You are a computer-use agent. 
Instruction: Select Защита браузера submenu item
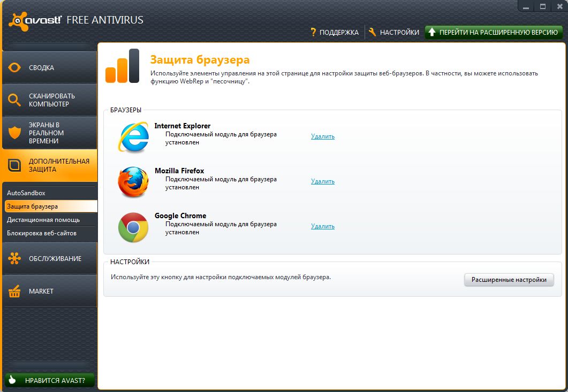click(x=51, y=206)
